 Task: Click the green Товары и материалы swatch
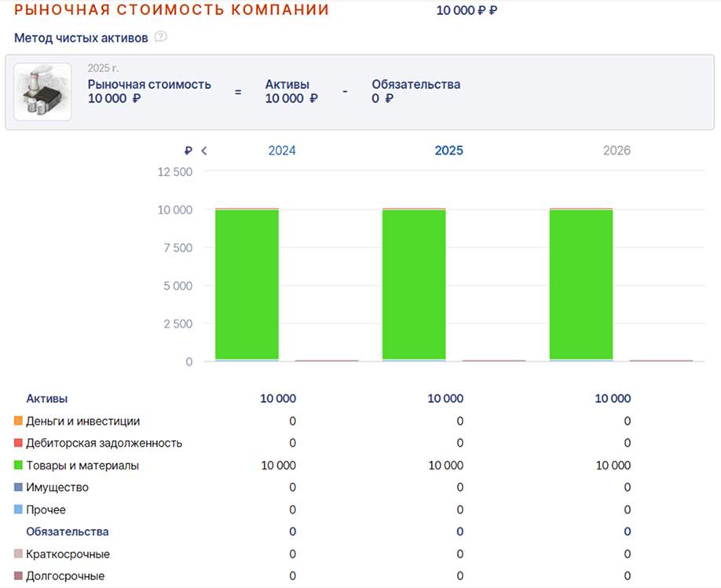coord(18,465)
